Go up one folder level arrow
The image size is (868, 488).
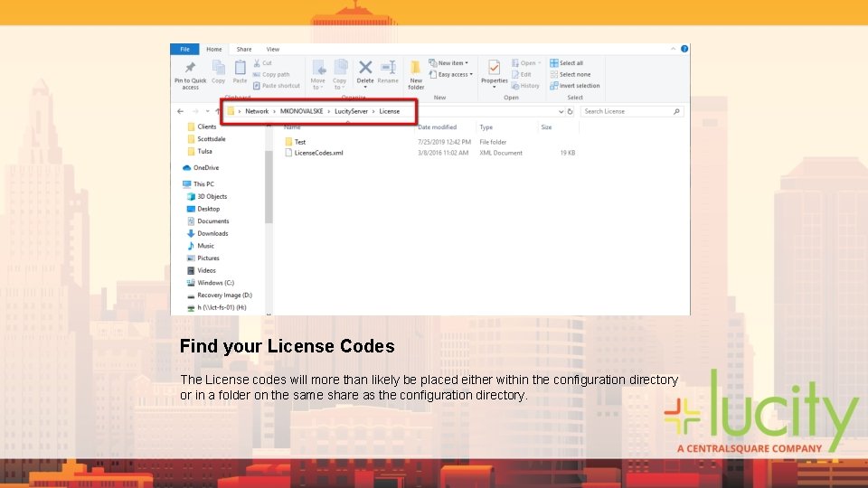click(x=218, y=111)
